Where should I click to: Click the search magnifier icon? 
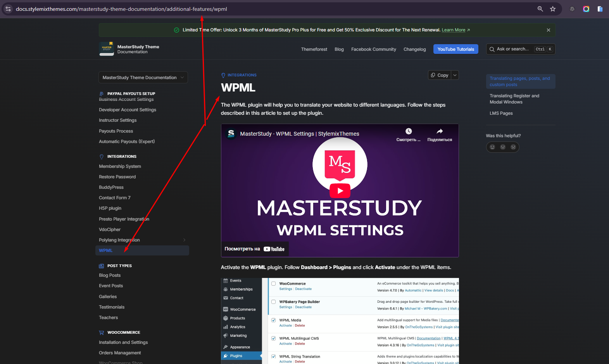492,49
